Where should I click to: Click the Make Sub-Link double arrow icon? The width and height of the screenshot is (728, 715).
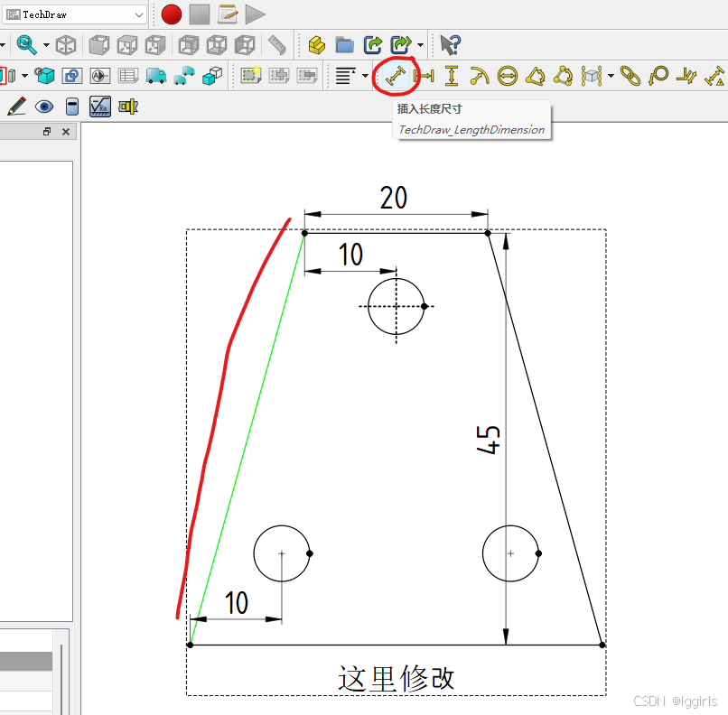point(401,45)
